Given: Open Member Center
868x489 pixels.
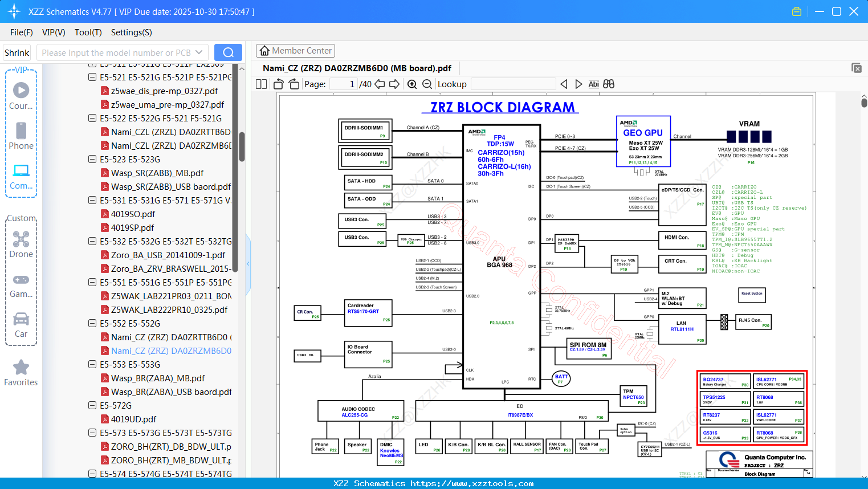Looking at the screenshot, I should coord(295,51).
